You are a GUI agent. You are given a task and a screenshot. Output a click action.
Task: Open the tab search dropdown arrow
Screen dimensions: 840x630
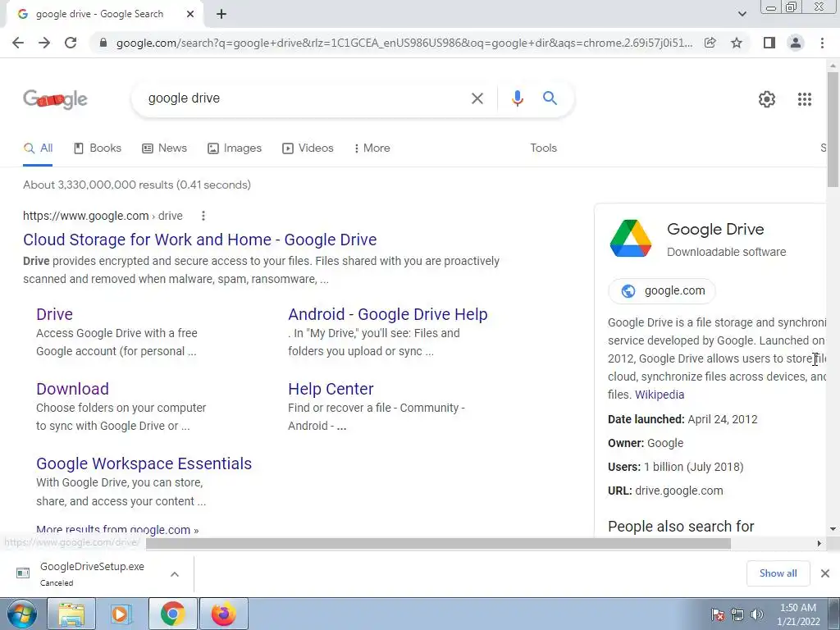[742, 15]
